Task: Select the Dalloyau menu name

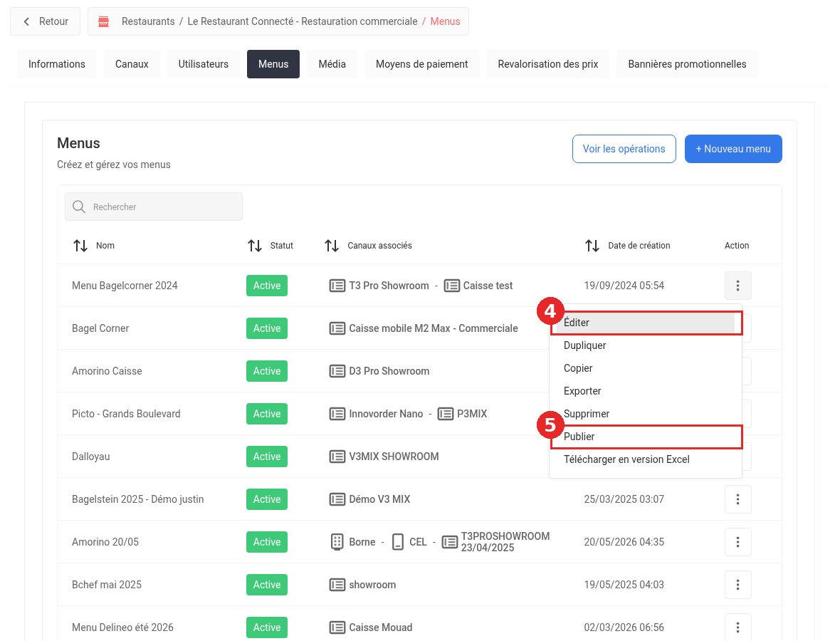Action: click(91, 457)
